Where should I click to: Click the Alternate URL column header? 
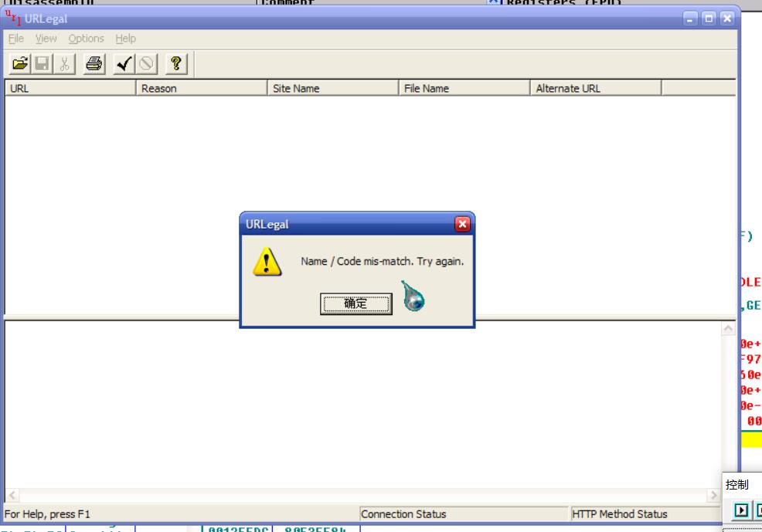tap(595, 88)
